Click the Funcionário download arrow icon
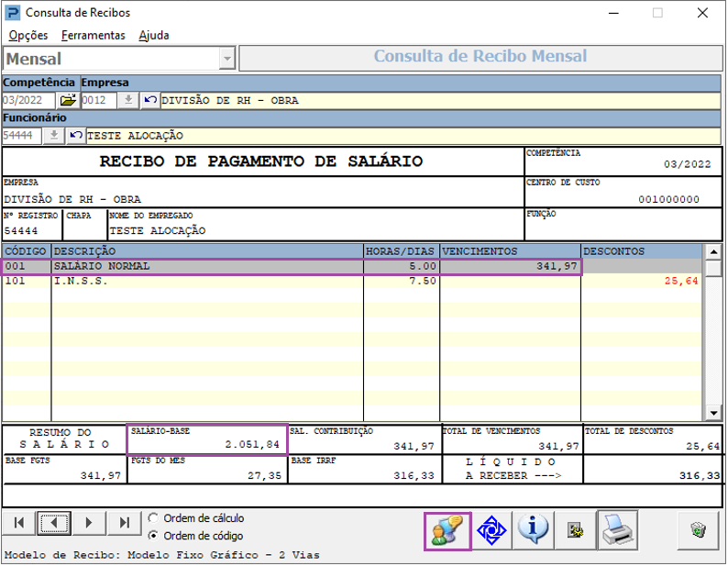Image resolution: width=728 pixels, height=566 pixels. coord(54,136)
